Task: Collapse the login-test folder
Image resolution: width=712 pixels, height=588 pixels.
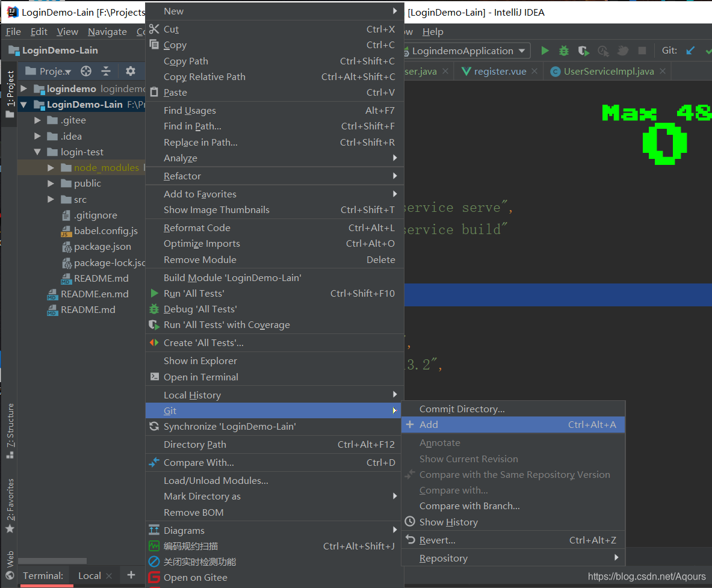Action: tap(38, 152)
